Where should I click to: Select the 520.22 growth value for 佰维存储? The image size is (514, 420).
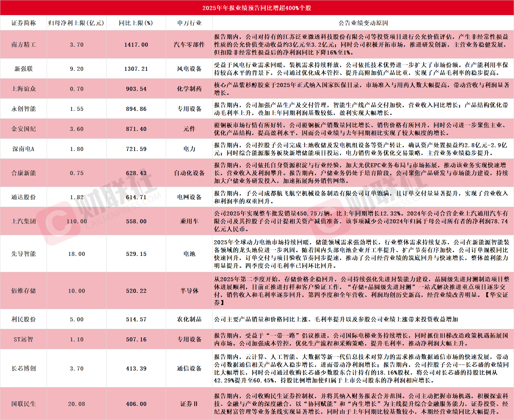[136, 291]
